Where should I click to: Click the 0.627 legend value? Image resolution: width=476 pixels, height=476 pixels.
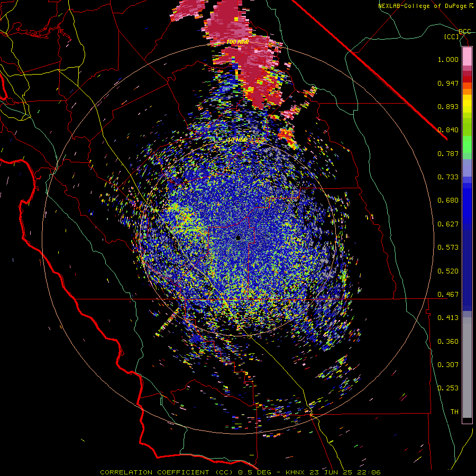pos(448,224)
